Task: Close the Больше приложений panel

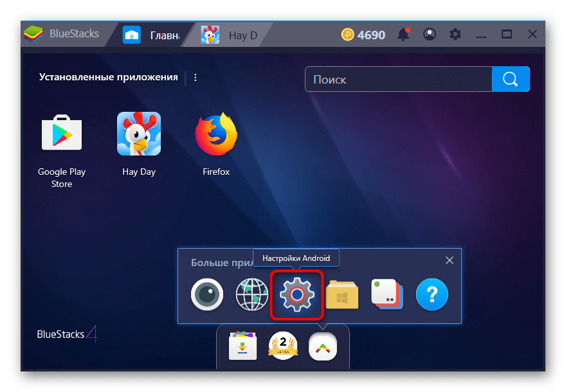Action: point(450,260)
